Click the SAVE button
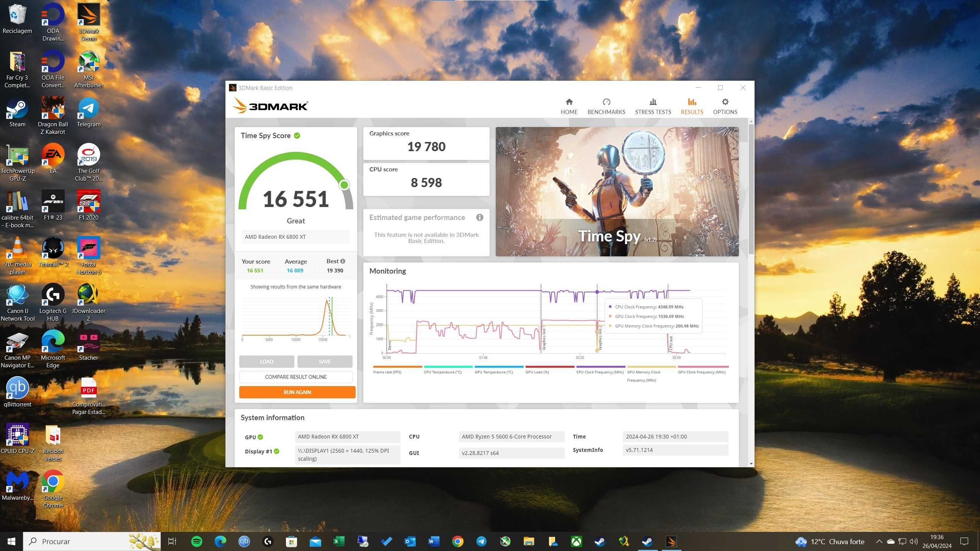The image size is (980, 551). (x=325, y=362)
